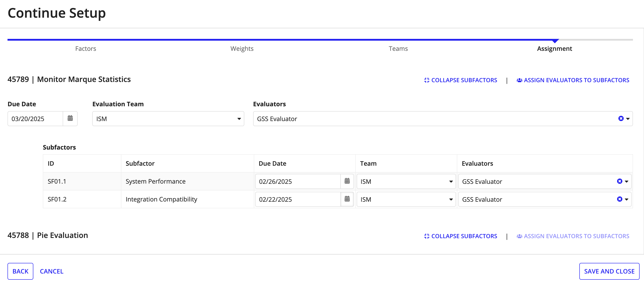Assign evaluators to subfactors for Pie Evaluation
The image size is (644, 285).
(x=573, y=236)
